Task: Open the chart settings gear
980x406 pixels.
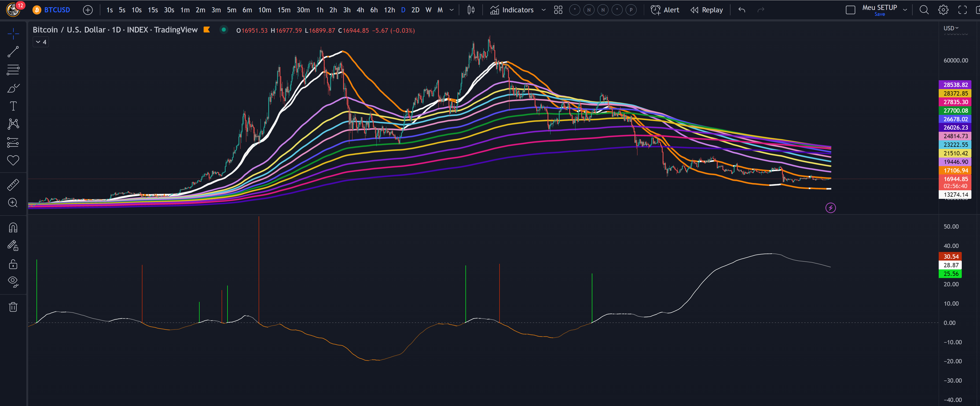Action: pyautogui.click(x=943, y=10)
